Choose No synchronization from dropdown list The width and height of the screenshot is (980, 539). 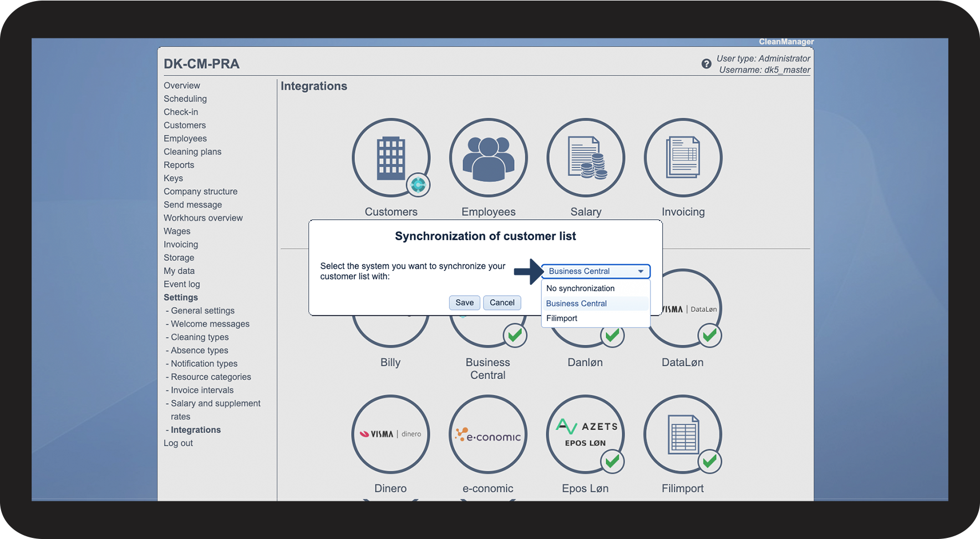tap(596, 288)
